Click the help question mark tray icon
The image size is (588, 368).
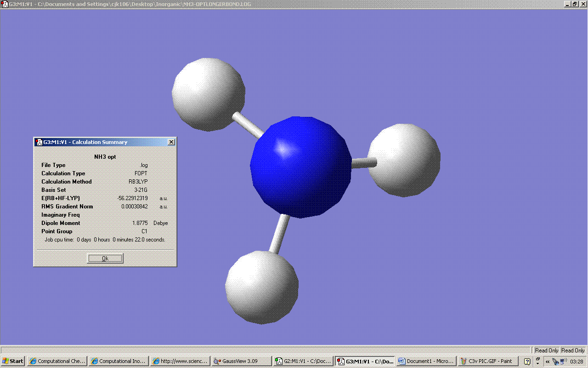pos(527,362)
